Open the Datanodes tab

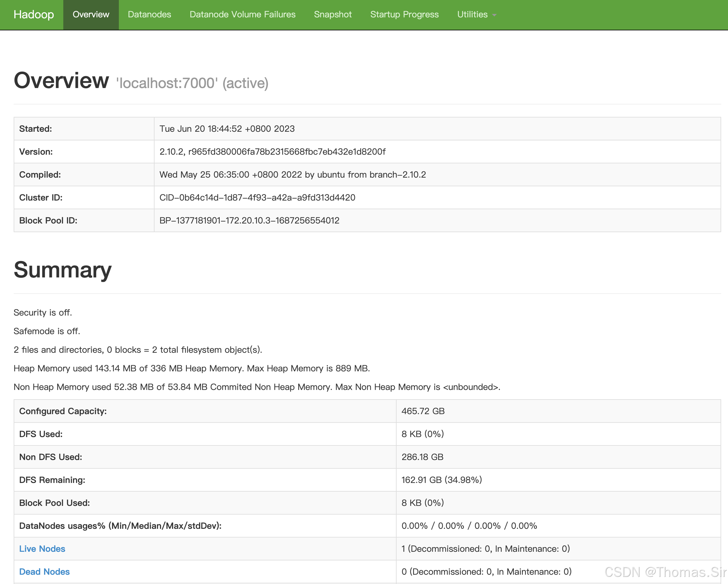(149, 15)
